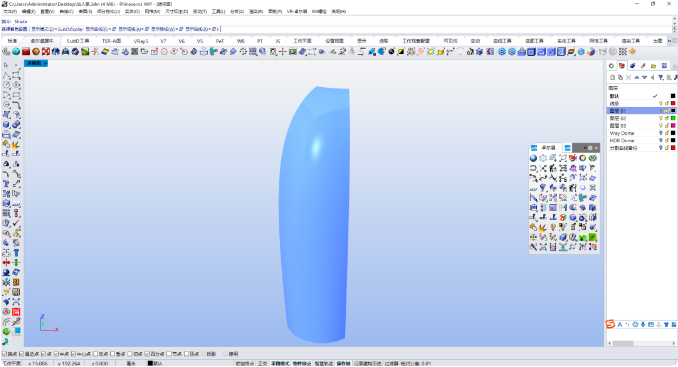Image resolution: width=678 pixels, height=367 pixels.
Task: Click the red crosshair icon in the top toolbar
Action: point(283,51)
